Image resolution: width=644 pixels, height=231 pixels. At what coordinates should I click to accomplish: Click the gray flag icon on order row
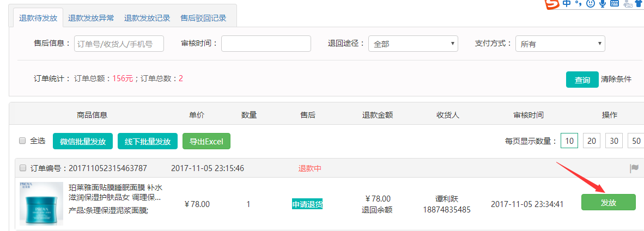click(634, 168)
